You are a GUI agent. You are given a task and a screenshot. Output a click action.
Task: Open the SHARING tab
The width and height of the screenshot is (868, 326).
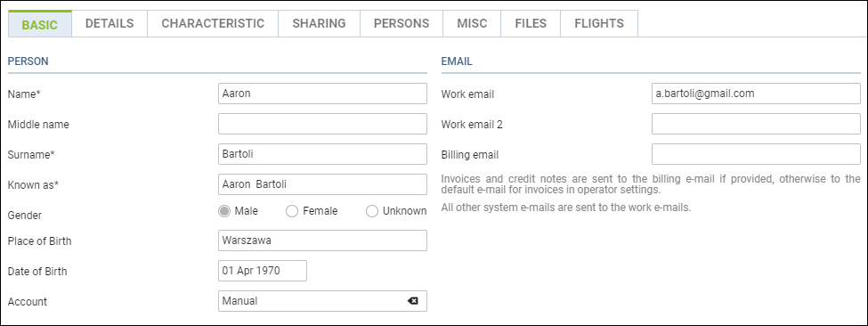pyautogui.click(x=320, y=24)
